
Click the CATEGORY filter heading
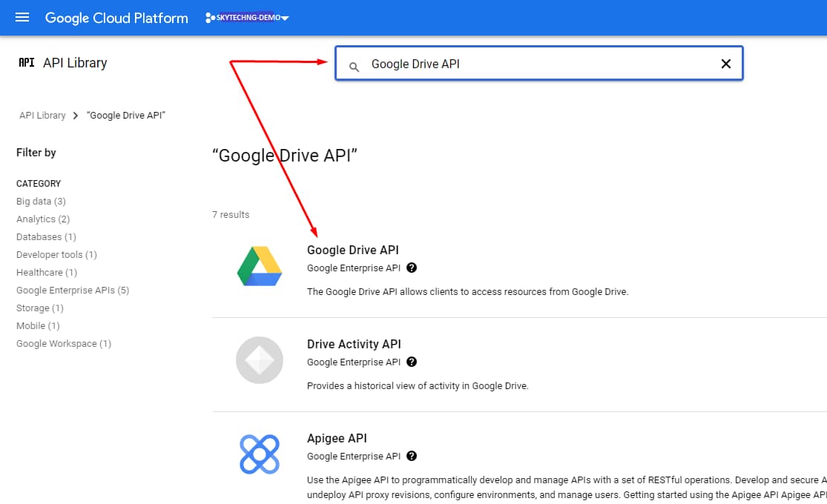coord(39,184)
